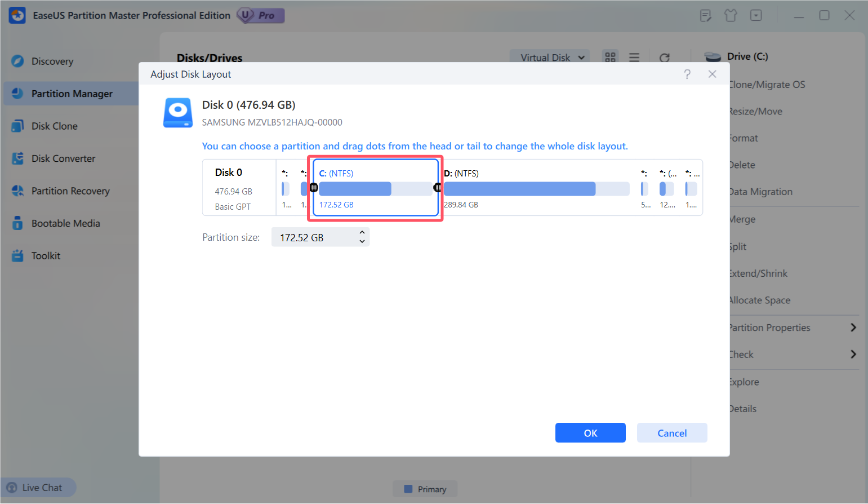Close the Adjust Disk Layout dialog
Viewport: 868px width, 504px height.
(713, 74)
